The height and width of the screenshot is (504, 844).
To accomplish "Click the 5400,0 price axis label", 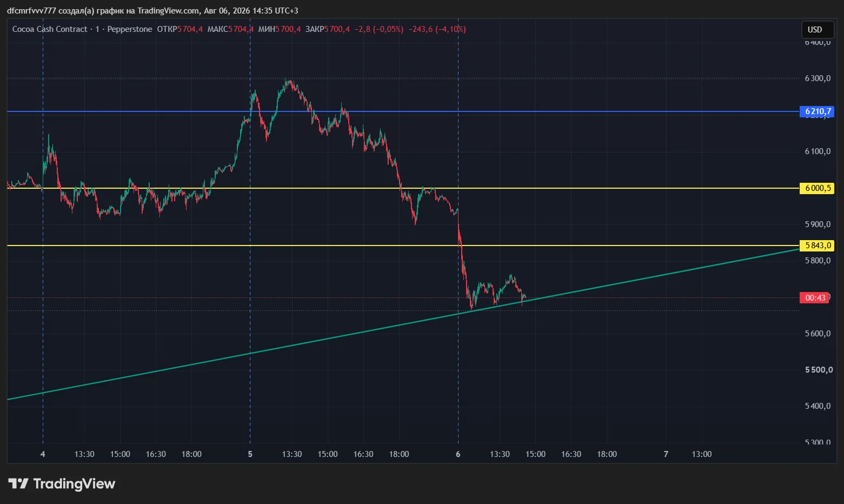I will click(818, 406).
